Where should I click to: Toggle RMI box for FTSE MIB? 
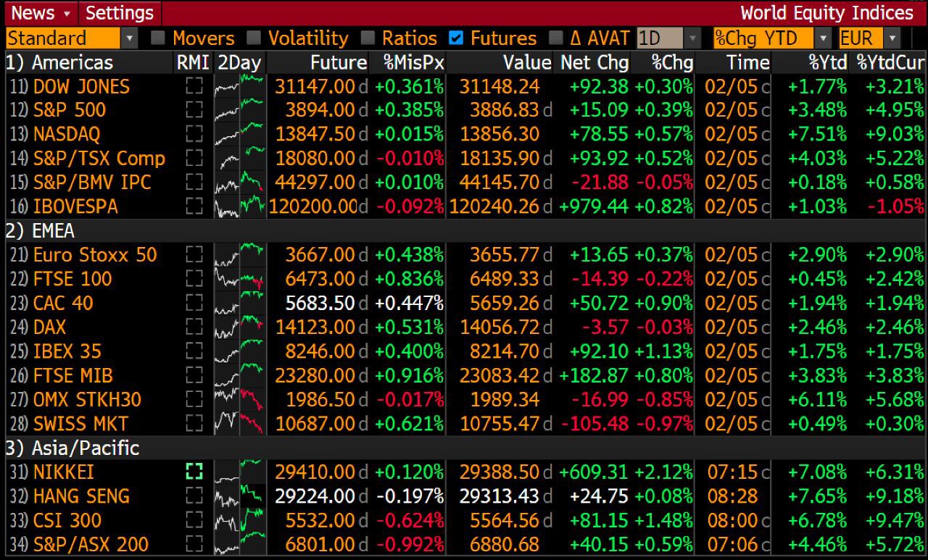pyautogui.click(x=194, y=375)
